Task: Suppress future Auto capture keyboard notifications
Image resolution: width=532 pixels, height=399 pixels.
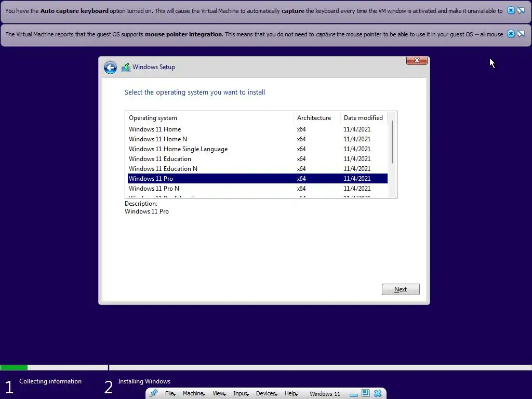Action: coord(521,10)
